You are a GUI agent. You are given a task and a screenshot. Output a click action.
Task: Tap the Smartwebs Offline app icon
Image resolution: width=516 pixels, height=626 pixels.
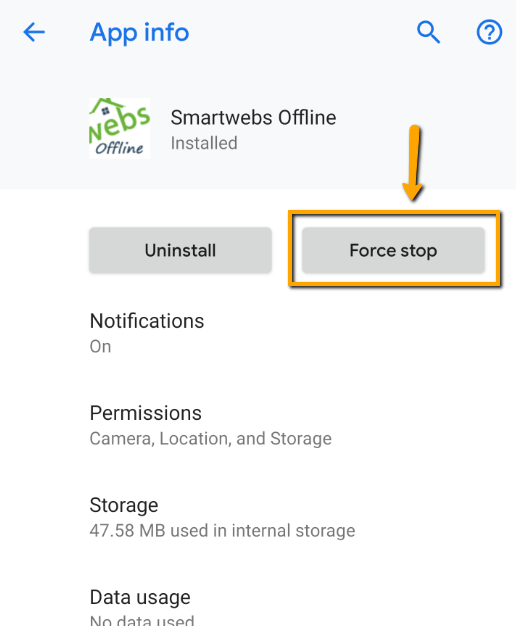click(119, 129)
